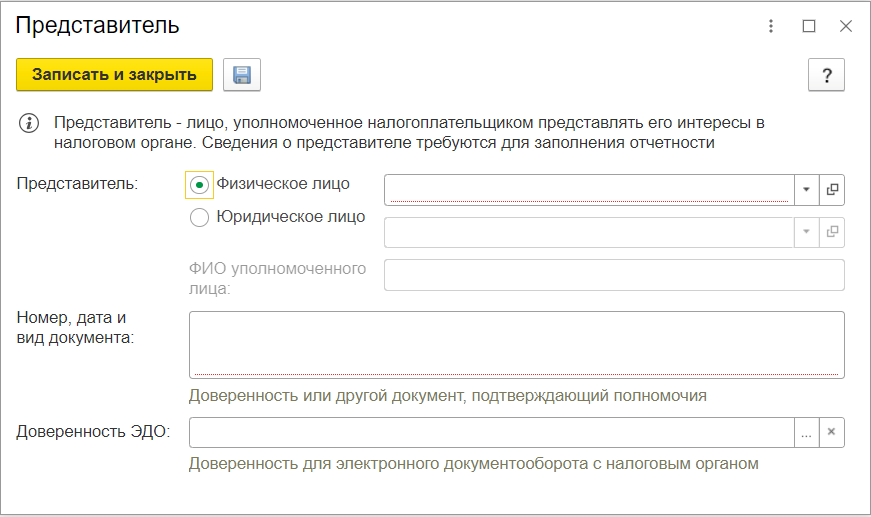Expand the physical person dropdown list
Image resolution: width=871 pixels, height=517 pixels.
tap(807, 189)
